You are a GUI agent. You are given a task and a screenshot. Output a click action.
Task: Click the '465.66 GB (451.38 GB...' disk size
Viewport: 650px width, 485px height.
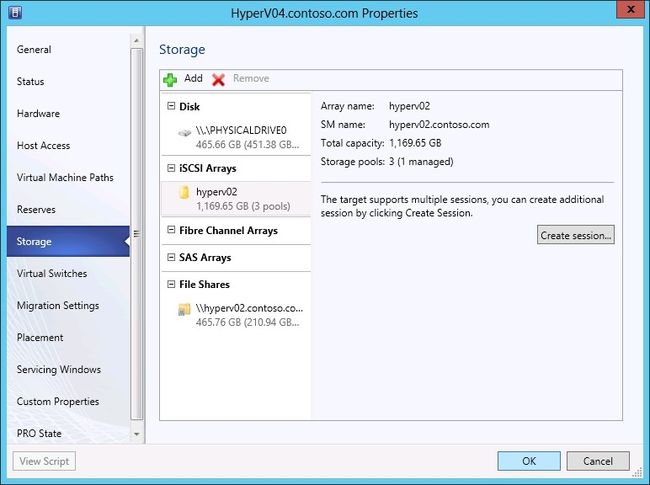[247, 145]
